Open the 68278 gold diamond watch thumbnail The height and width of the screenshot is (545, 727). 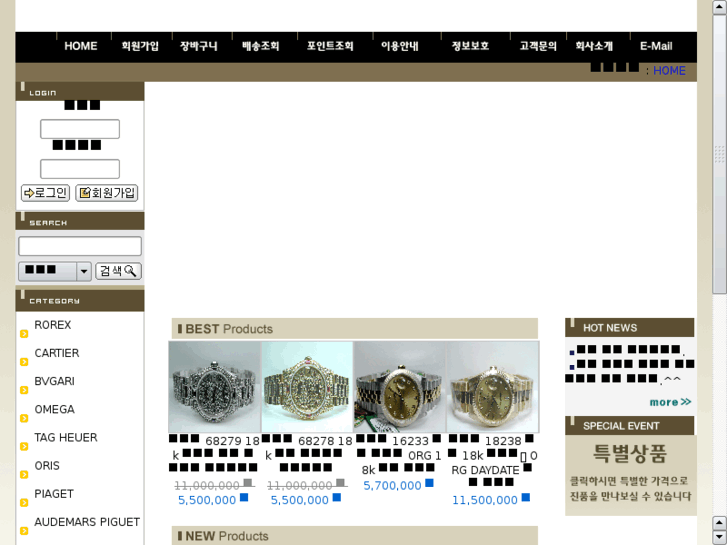(307, 387)
